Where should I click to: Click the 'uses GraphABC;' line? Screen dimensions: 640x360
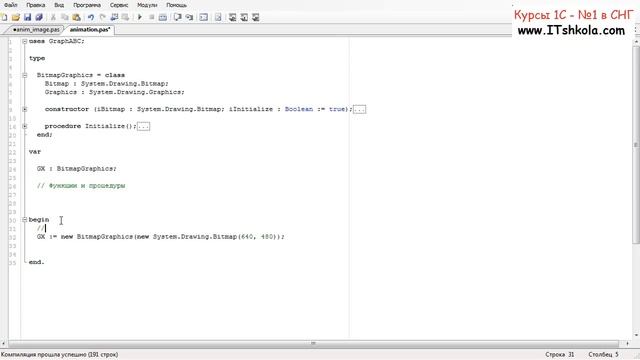pyautogui.click(x=57, y=41)
